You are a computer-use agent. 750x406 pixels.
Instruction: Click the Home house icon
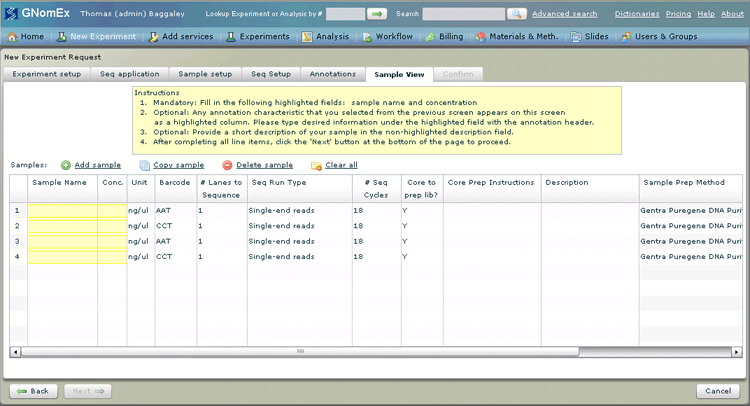12,37
